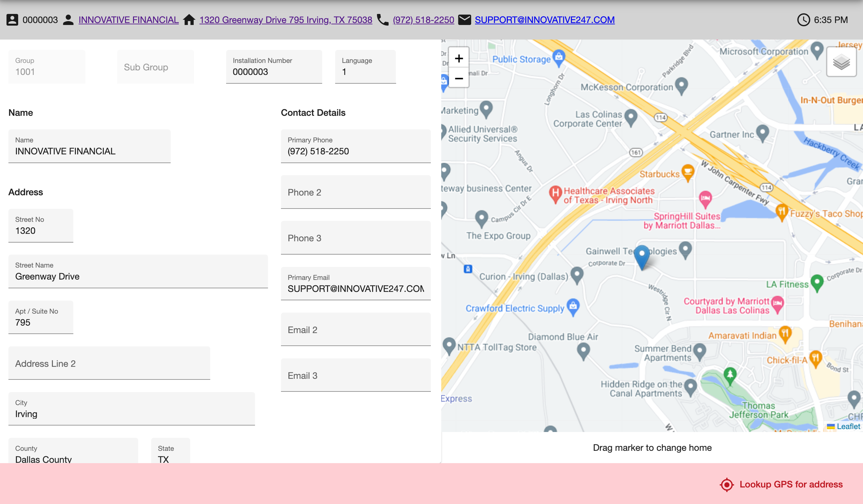Click the LA Fitness green map pin
The height and width of the screenshot is (504, 863).
click(817, 283)
